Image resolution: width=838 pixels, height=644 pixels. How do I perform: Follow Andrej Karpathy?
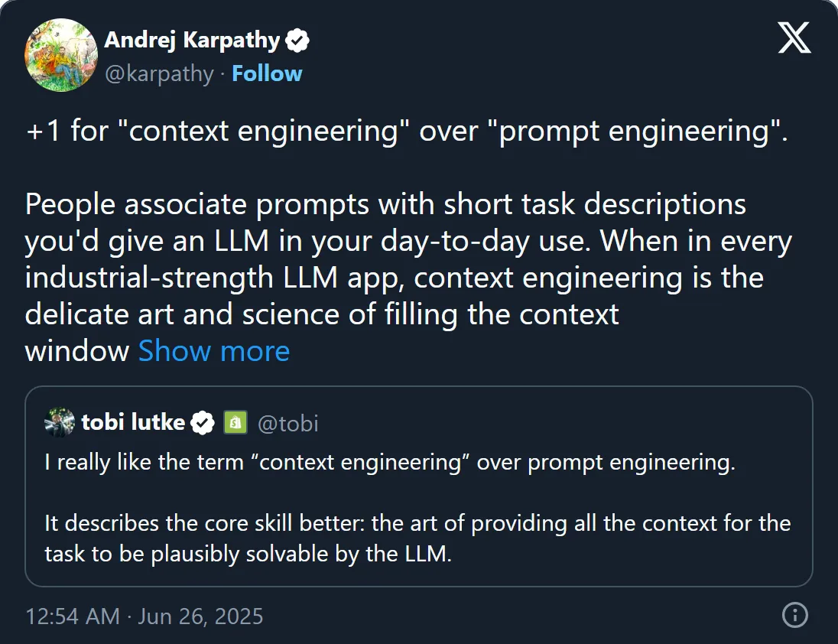[267, 73]
